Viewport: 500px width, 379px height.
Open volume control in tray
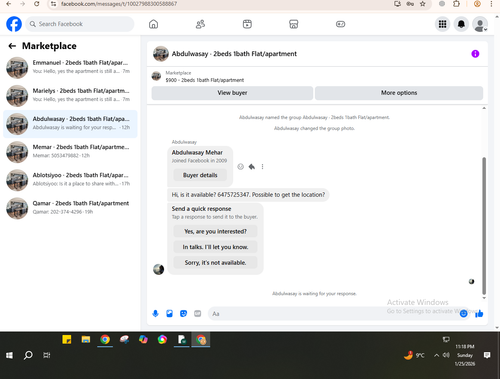(446, 355)
